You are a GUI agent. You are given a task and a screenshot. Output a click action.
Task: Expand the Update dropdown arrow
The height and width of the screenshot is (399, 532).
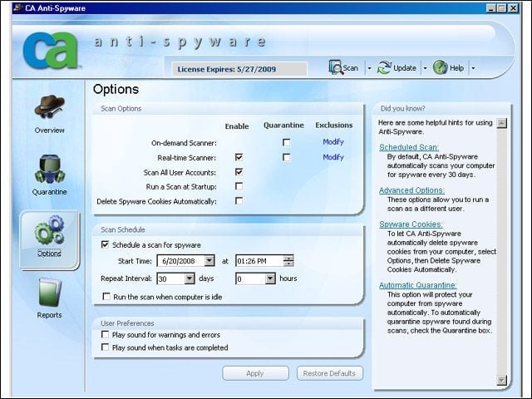tap(425, 68)
